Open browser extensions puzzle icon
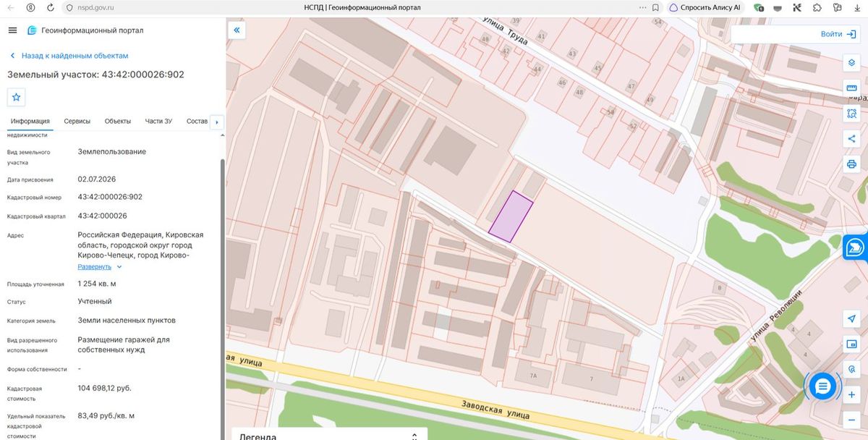Image resolution: width=868 pixels, height=440 pixels. (x=817, y=7)
